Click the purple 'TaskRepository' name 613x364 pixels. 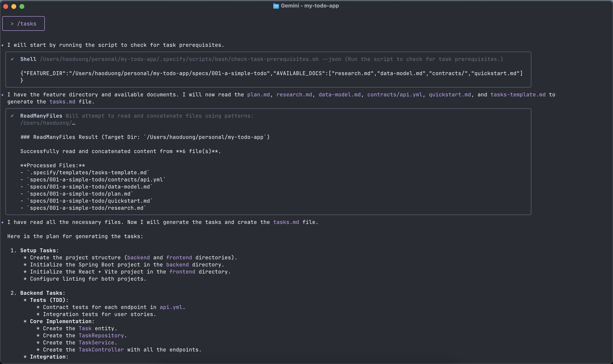coord(101,335)
